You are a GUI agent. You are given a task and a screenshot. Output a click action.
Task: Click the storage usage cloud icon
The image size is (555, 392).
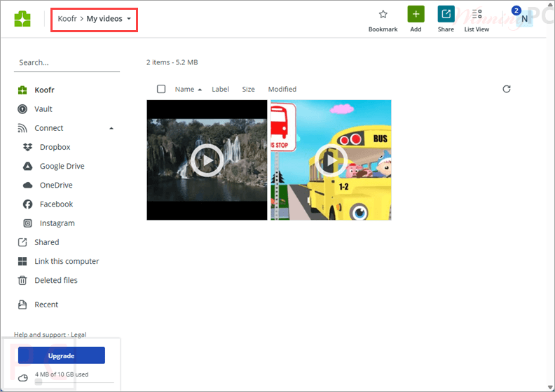[23, 378]
